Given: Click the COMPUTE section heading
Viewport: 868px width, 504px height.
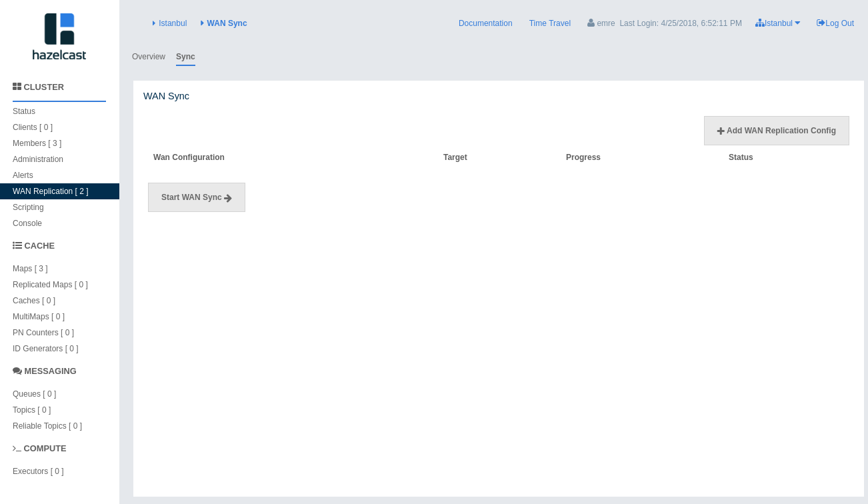Looking at the screenshot, I should point(45,448).
